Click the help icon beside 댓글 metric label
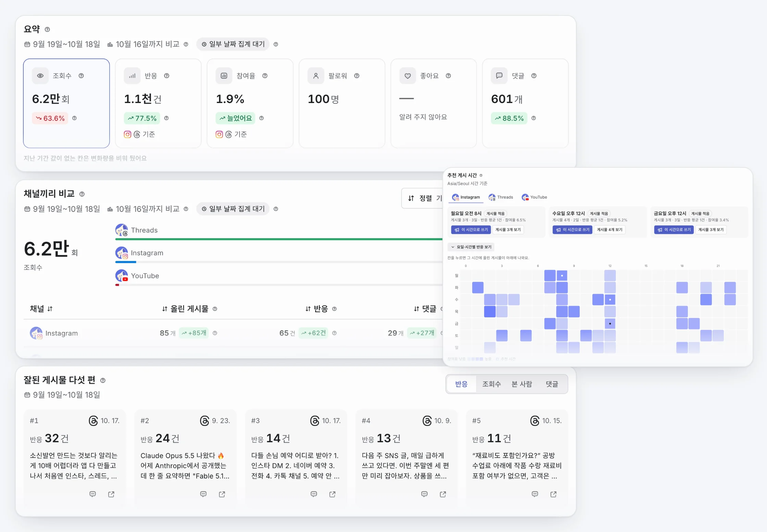Screen dimensions: 767x532 pyautogui.click(x=533, y=76)
